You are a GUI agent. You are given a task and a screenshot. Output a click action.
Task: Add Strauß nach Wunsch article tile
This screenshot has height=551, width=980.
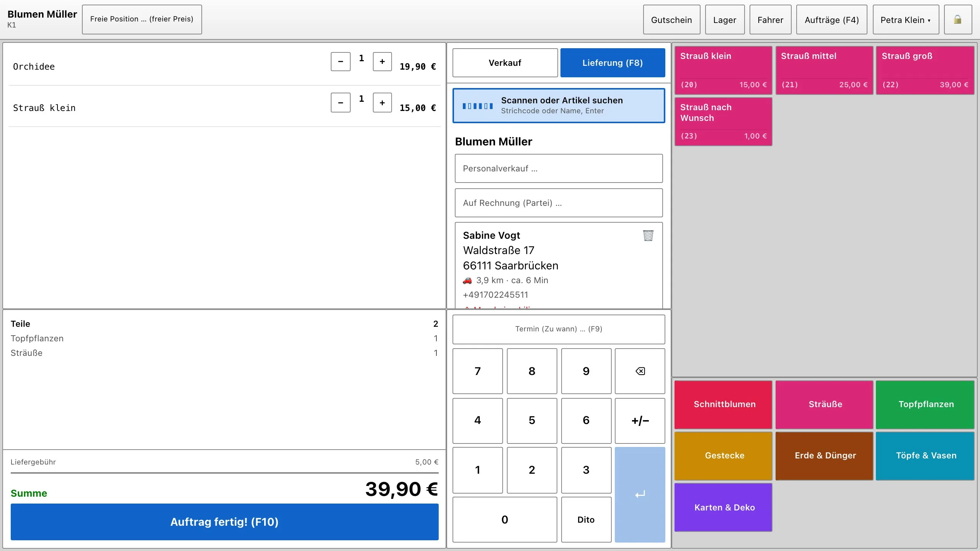click(x=723, y=122)
